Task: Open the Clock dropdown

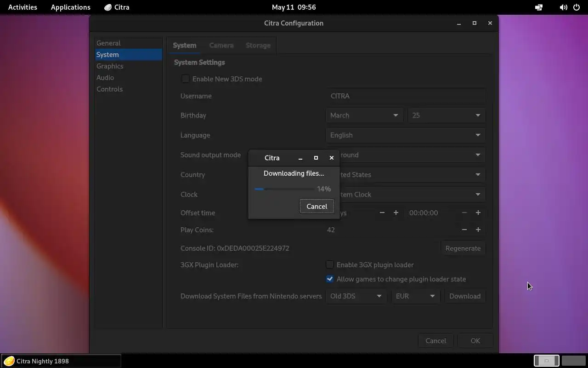Action: (406, 195)
